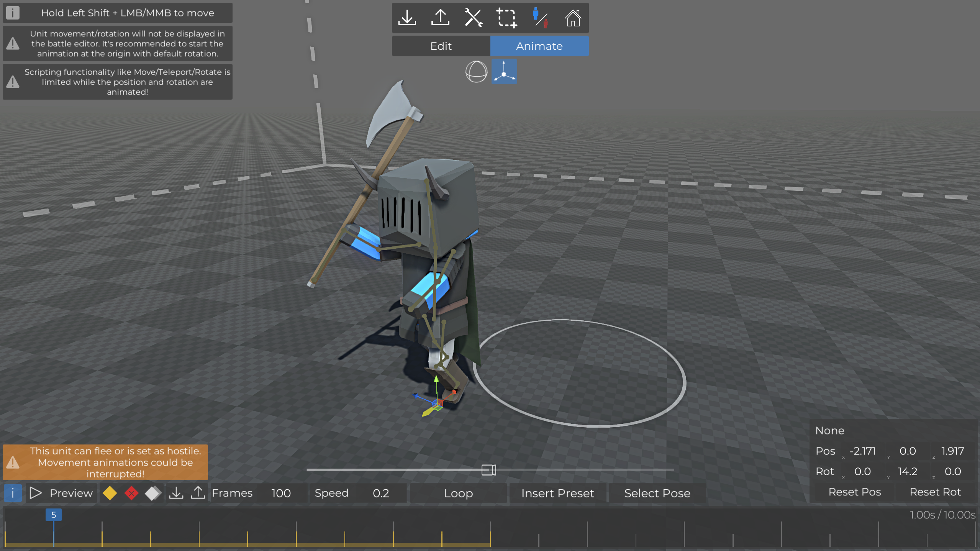
Task: Open the crossed tools settings icon
Action: (474, 18)
